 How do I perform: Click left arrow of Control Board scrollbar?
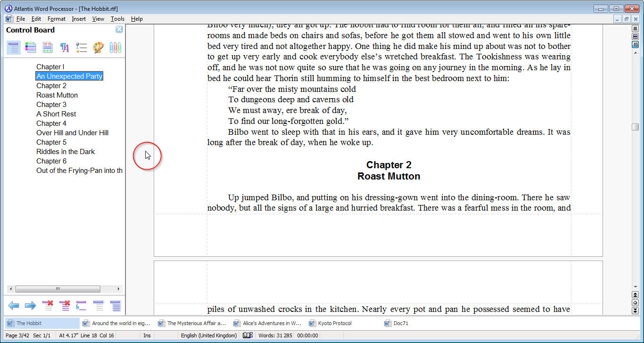click(x=11, y=289)
